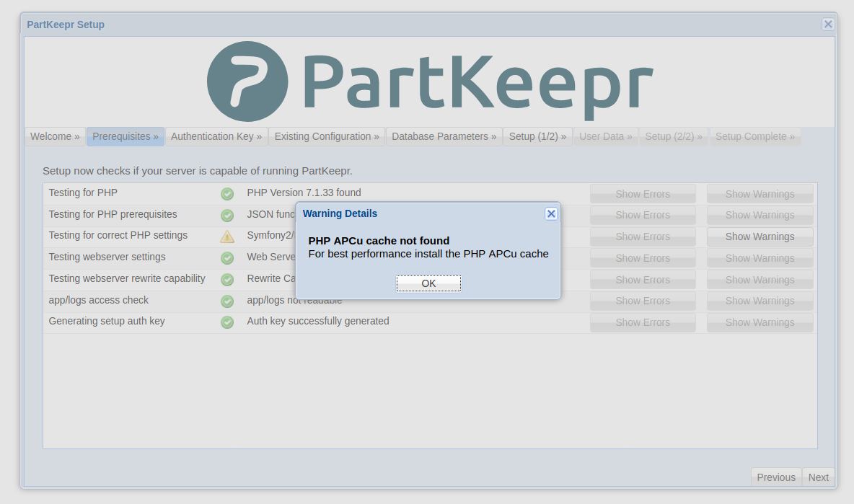Screen dimensions: 854x504
Task: Select the User Data tab
Action: [x=606, y=136]
